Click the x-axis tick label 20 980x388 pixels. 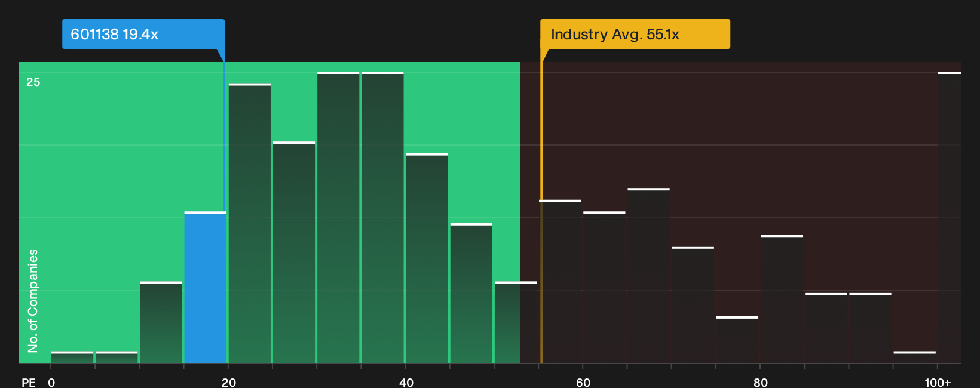(x=229, y=383)
